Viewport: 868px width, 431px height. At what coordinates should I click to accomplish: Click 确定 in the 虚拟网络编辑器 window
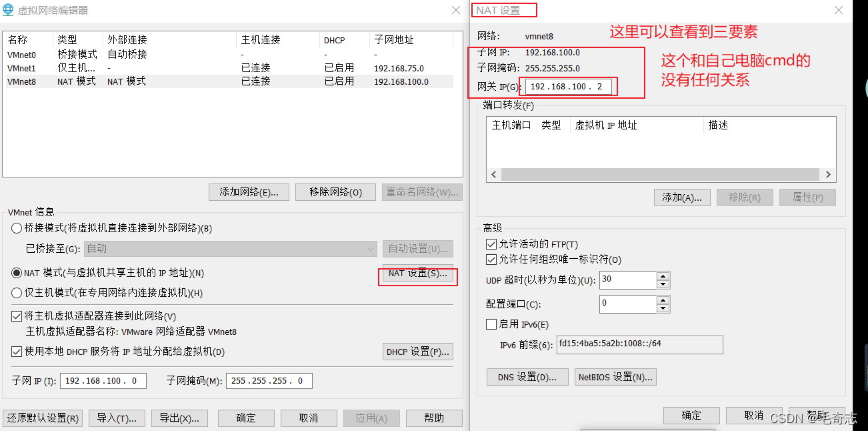point(246,418)
